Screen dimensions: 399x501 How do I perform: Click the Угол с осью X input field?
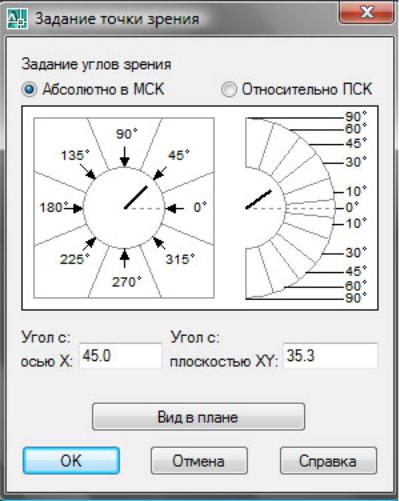click(120, 356)
